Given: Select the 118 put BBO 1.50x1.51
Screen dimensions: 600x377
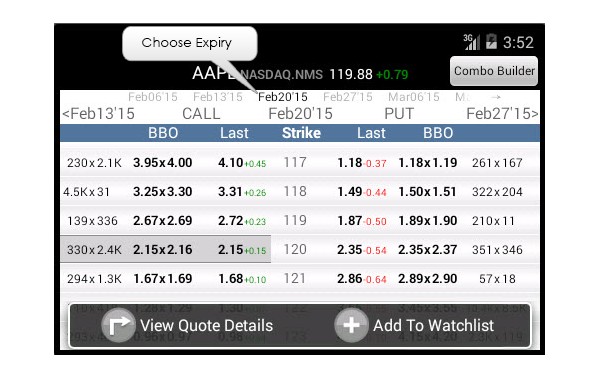Looking at the screenshot, I should click(427, 192).
